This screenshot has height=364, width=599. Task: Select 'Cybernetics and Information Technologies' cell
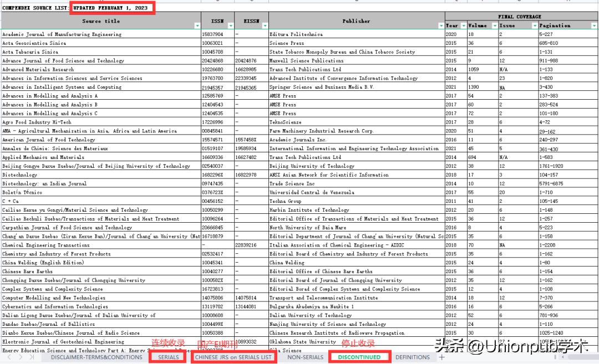click(x=101, y=306)
